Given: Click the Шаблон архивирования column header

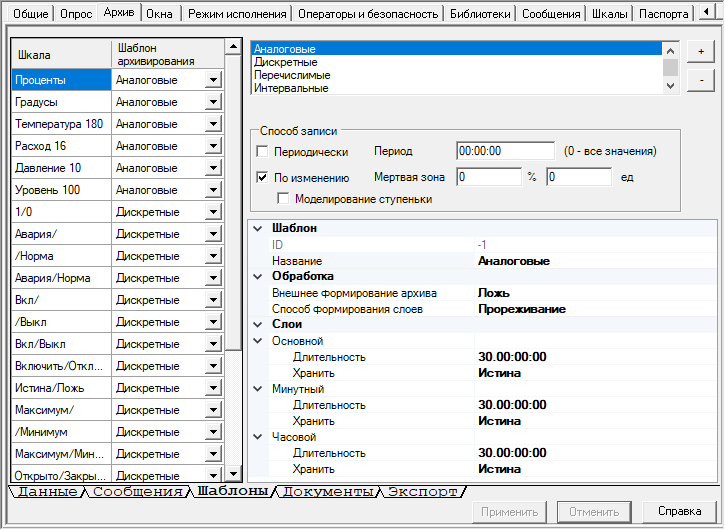Looking at the screenshot, I should [168, 55].
